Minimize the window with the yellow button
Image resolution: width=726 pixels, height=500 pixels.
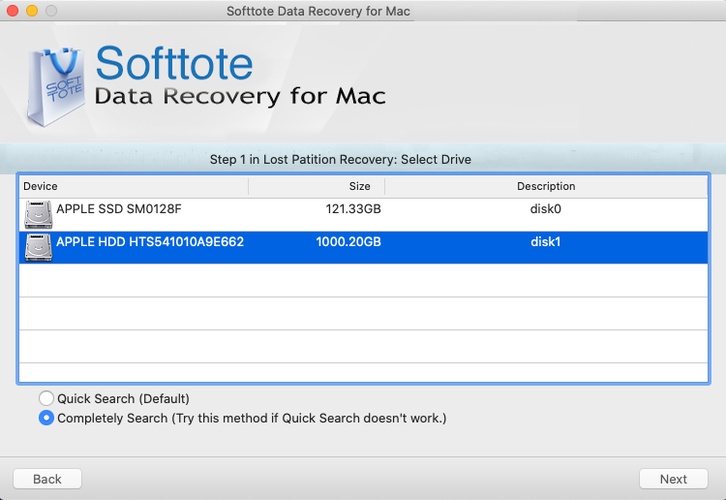32,11
